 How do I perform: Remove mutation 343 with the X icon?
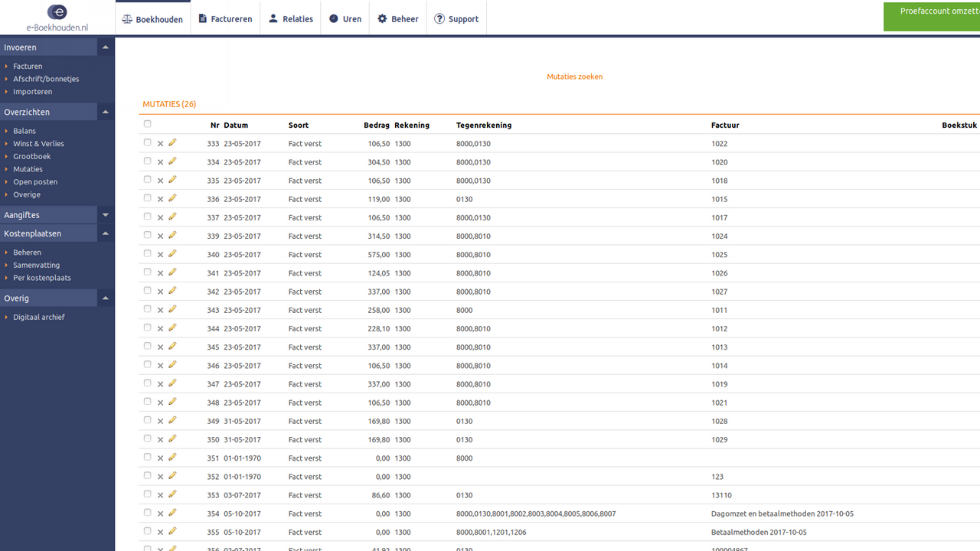[160, 310]
